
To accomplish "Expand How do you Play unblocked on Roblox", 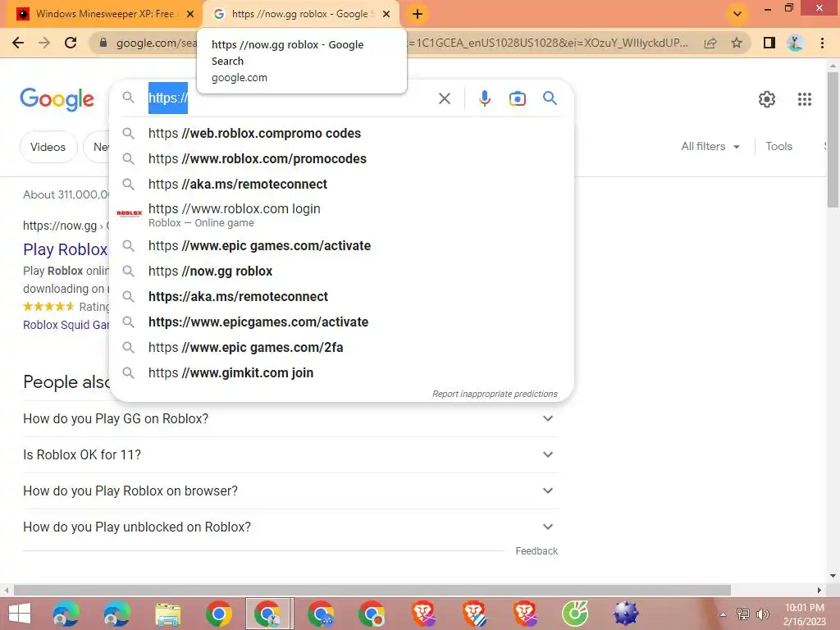I will coord(290,527).
